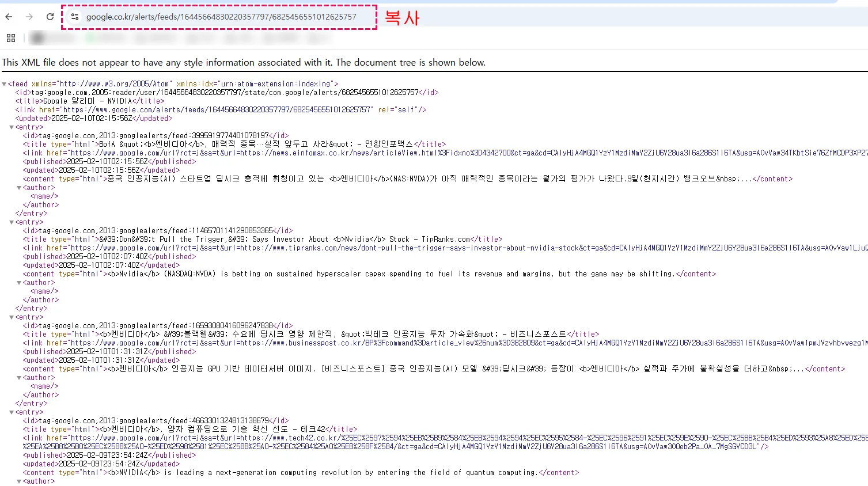The image size is (868, 486).
Task: Focus the google.co.kr/alerts/feeds address bar
Action: click(x=221, y=17)
